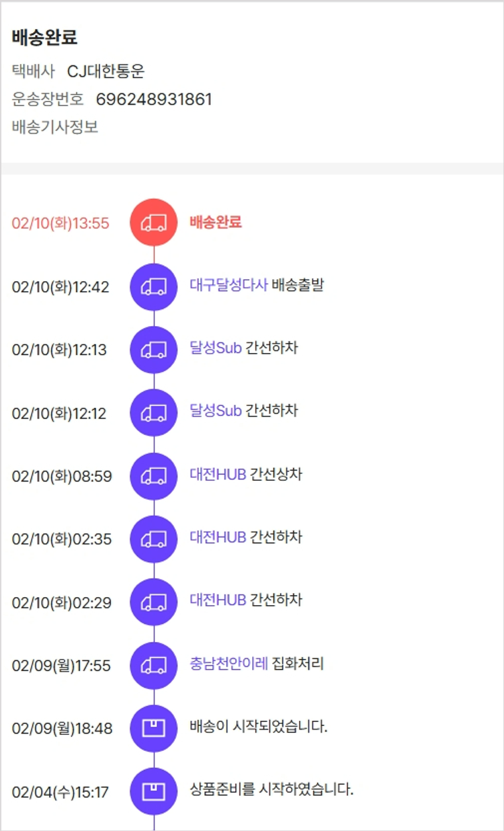504x831 pixels.
Task: Click the CJ대한통운 courier name
Action: [106, 71]
